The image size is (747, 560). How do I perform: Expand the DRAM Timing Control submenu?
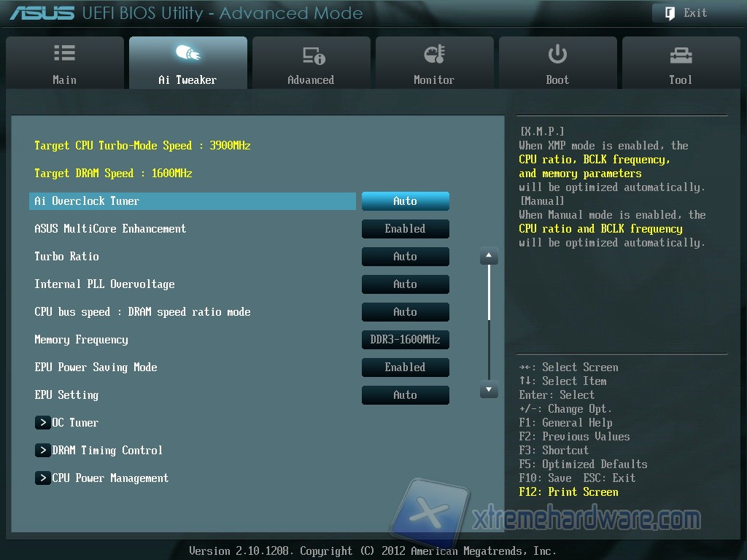tap(107, 451)
